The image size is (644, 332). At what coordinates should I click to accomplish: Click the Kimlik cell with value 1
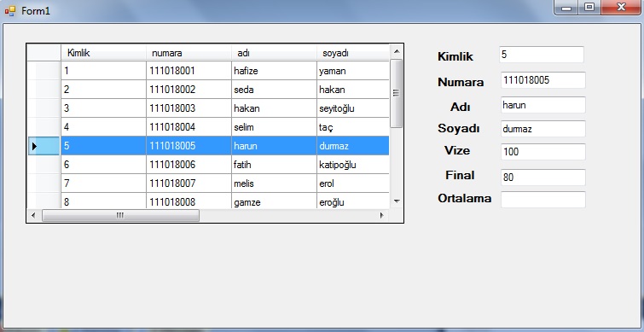pyautogui.click(x=103, y=71)
